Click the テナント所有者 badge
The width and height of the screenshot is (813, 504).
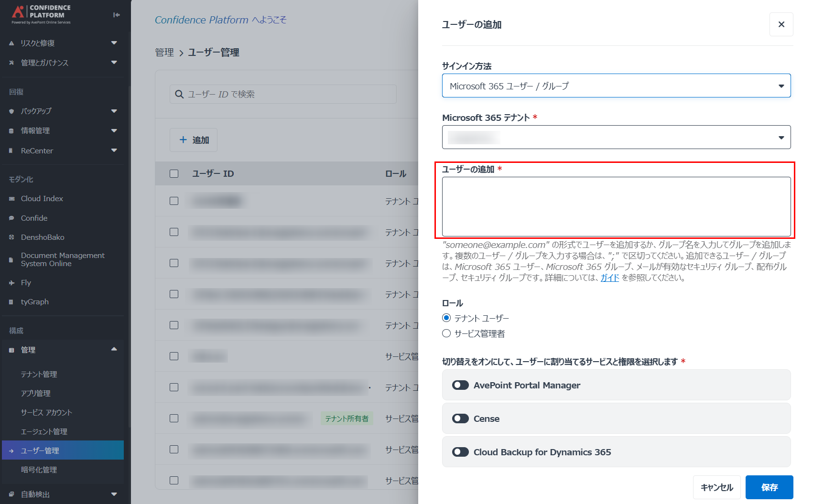pos(347,418)
